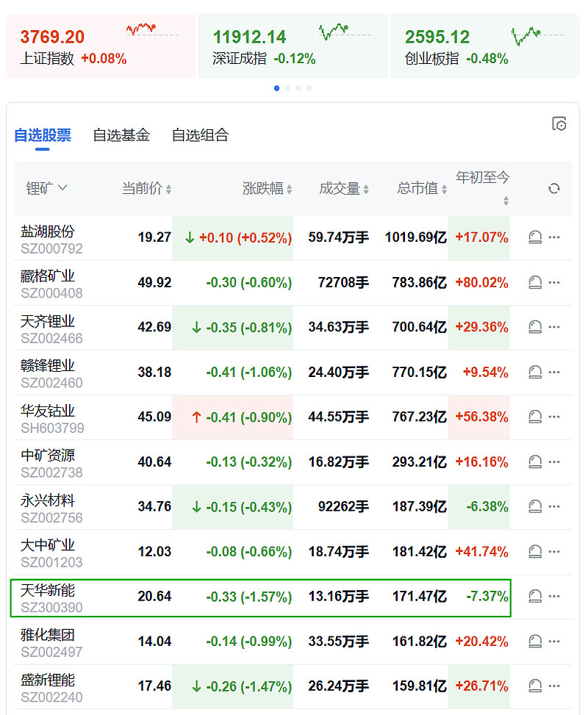Set a price alert for 中矿资源

[535, 462]
